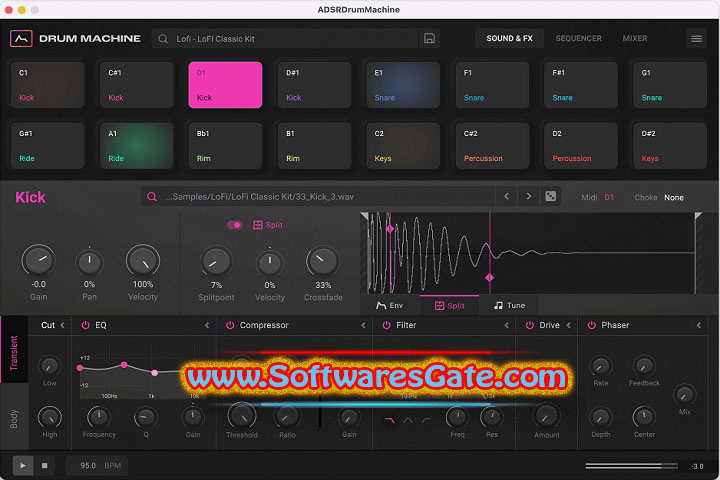Stop playback with stop button
The height and width of the screenshot is (480, 720).
pyautogui.click(x=45, y=466)
